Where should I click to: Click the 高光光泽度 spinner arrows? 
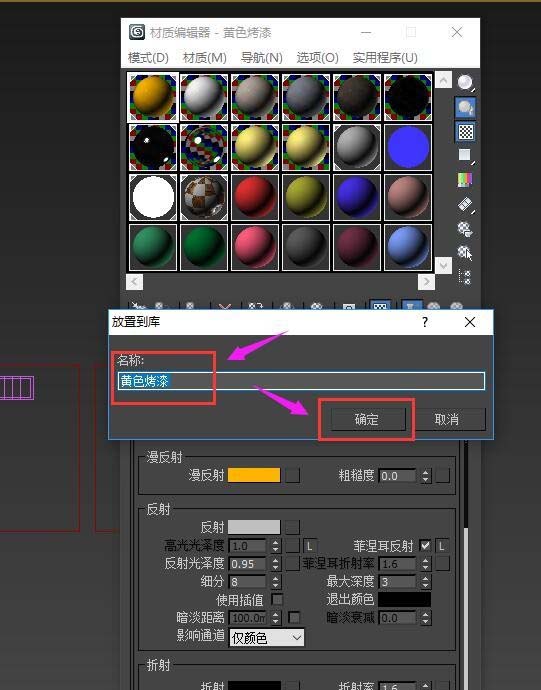tap(276, 546)
